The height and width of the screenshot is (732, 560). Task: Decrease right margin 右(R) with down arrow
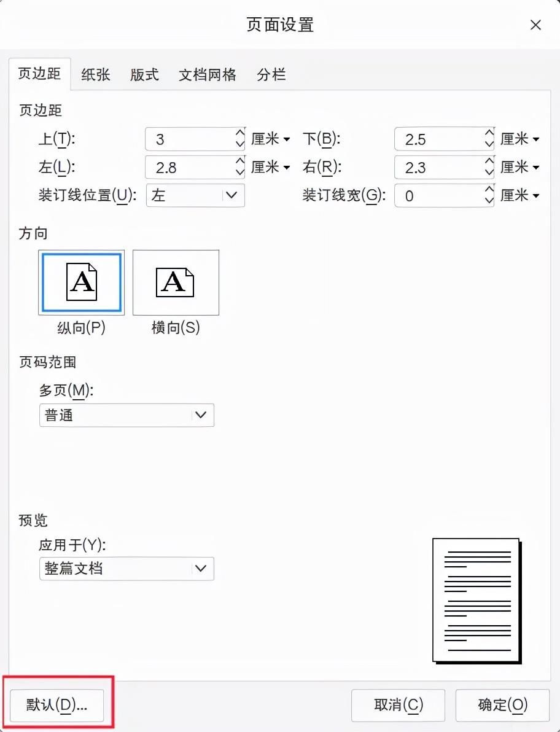[x=489, y=173]
